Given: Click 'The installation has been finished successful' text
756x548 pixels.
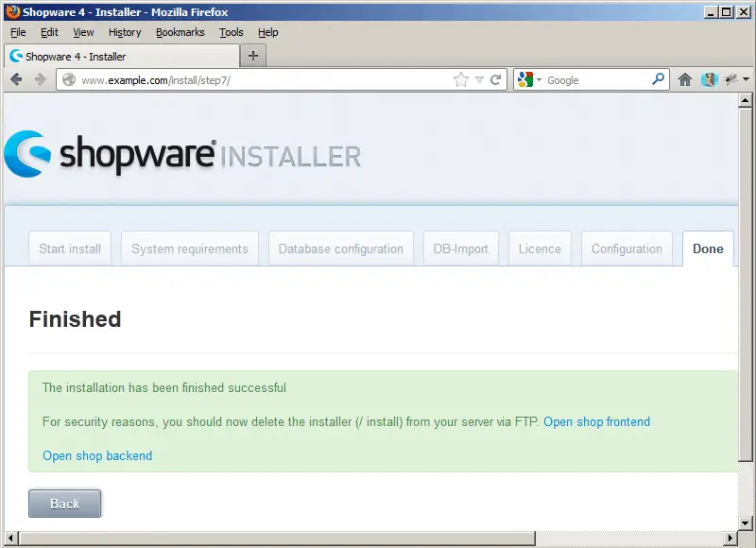Looking at the screenshot, I should point(163,387).
